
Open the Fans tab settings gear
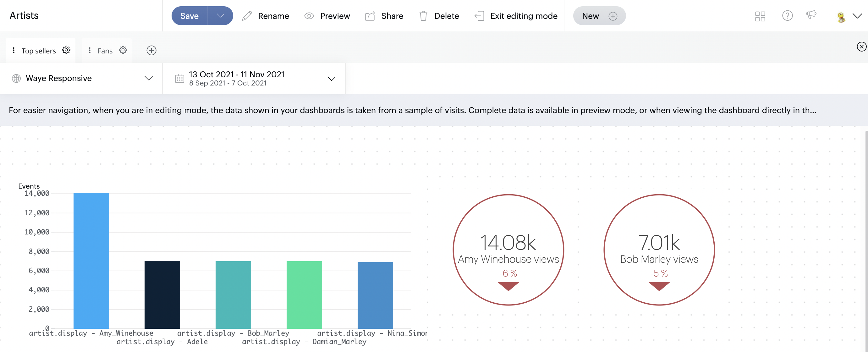tap(123, 50)
